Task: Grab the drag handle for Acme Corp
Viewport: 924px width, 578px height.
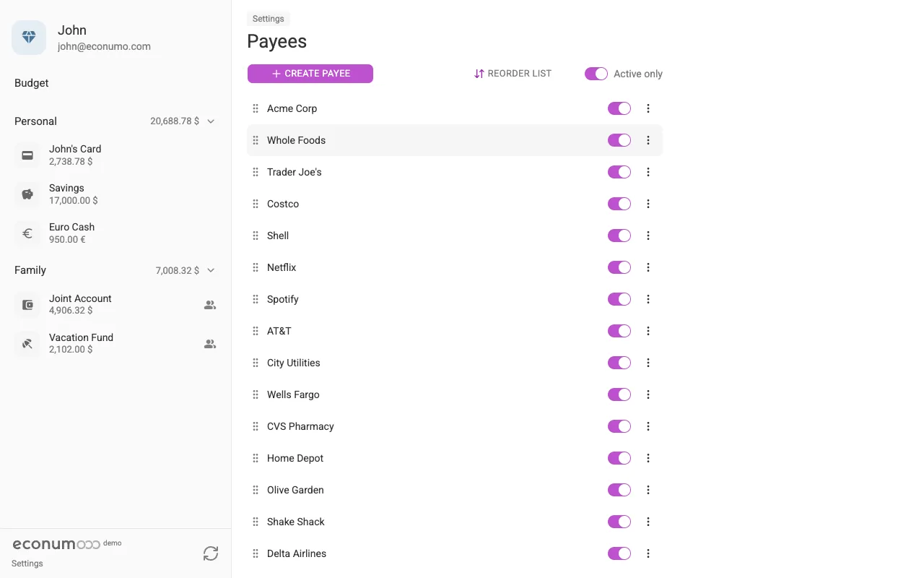Action: pyautogui.click(x=256, y=108)
